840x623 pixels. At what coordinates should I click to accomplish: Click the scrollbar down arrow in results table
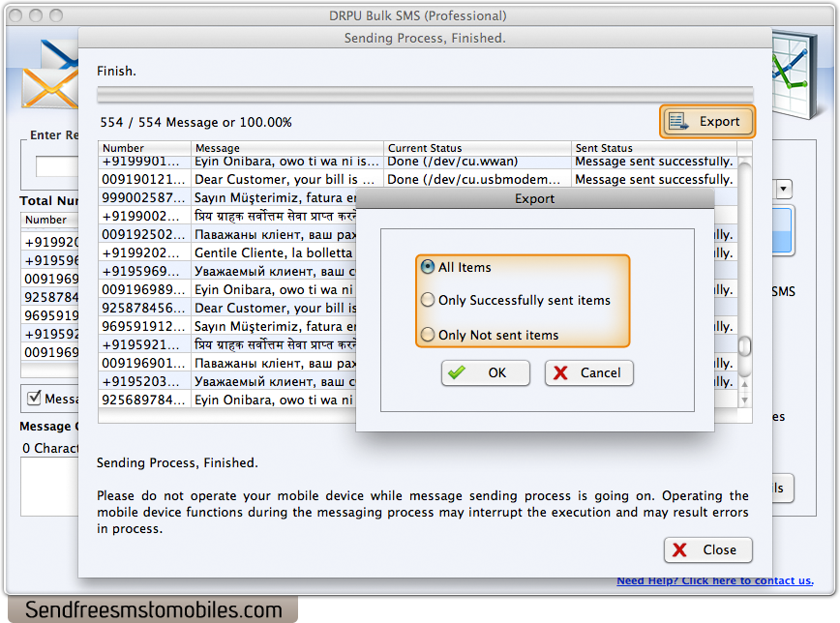point(744,400)
